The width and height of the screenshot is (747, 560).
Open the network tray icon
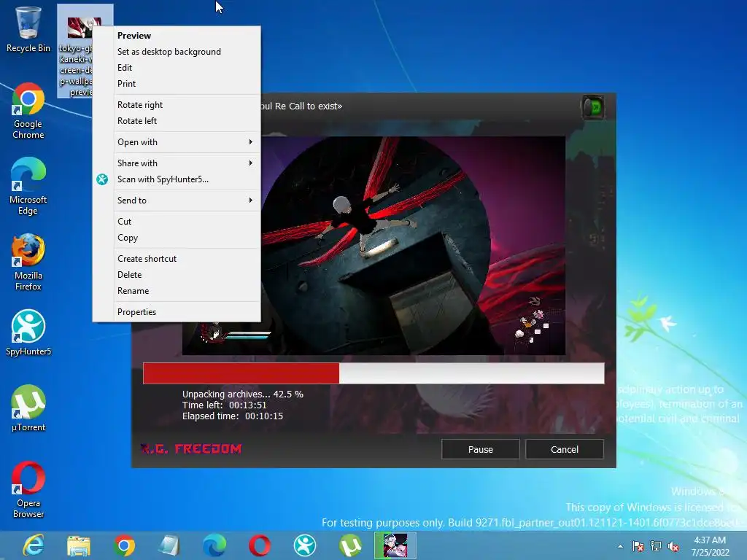tap(656, 546)
